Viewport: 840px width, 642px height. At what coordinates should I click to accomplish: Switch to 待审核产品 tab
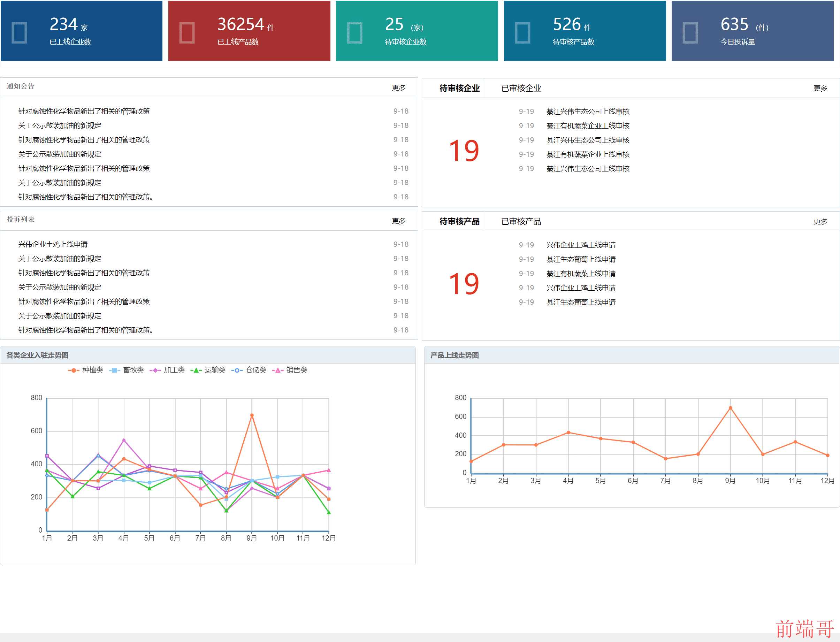tap(459, 222)
